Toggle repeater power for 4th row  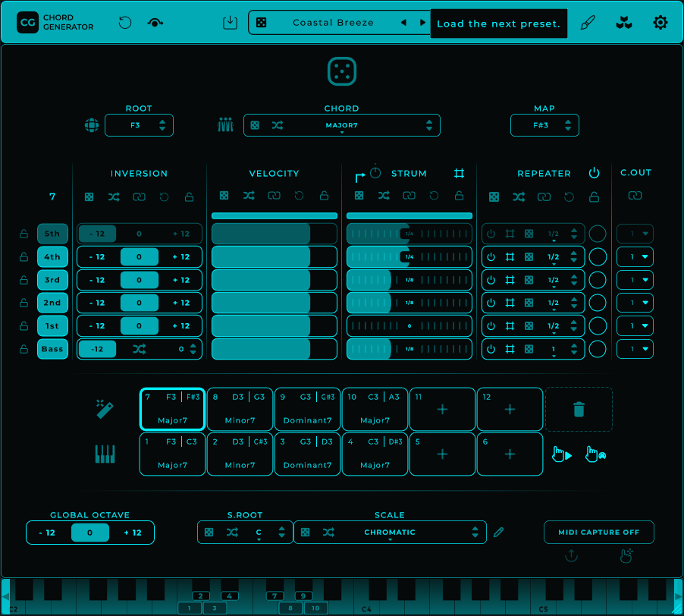coord(491,257)
